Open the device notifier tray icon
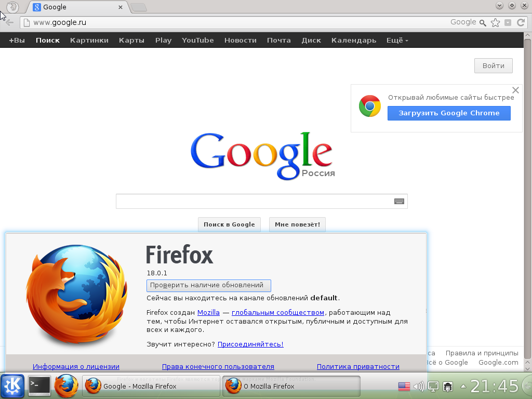The height and width of the screenshot is (399, 532). 448,387
